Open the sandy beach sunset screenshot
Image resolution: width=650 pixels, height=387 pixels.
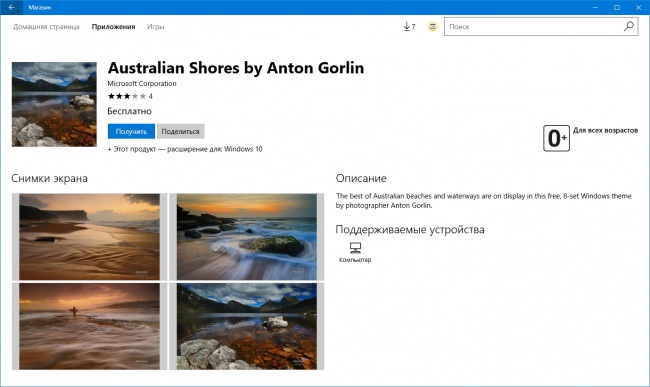(90, 237)
